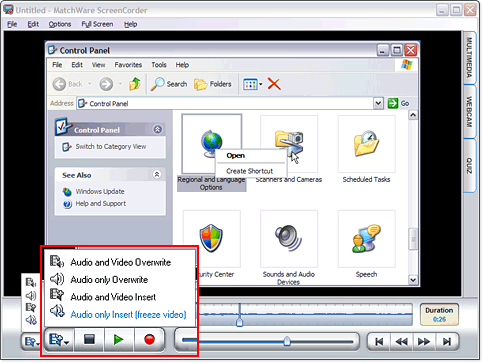Jump to the start of recording

[x=379, y=342]
